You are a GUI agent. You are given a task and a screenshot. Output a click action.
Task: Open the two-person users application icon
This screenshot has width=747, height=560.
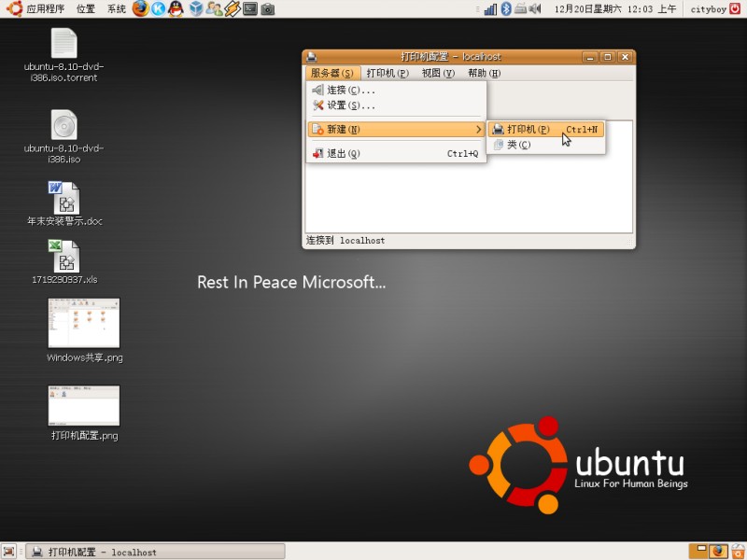[214, 8]
